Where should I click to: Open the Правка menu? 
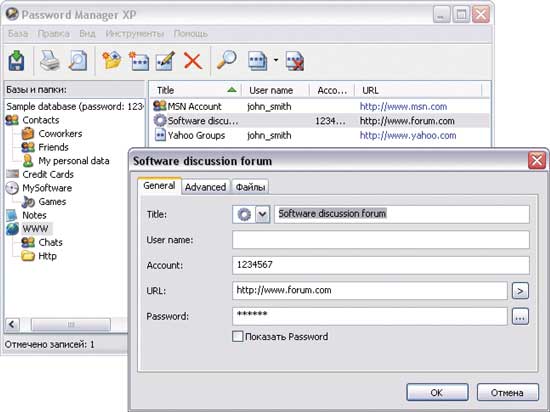(x=53, y=34)
